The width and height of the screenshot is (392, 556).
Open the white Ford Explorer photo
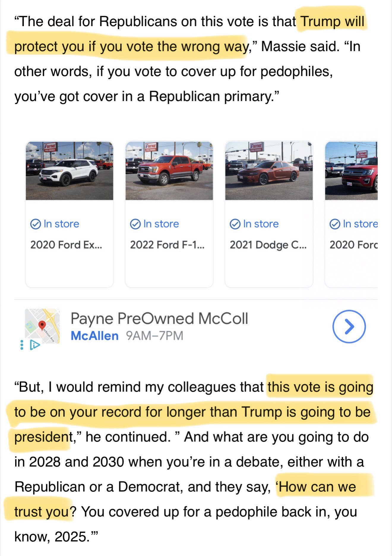click(x=69, y=171)
